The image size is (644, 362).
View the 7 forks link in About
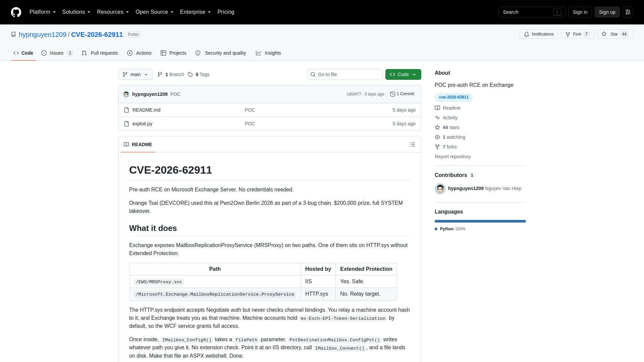(446, 147)
